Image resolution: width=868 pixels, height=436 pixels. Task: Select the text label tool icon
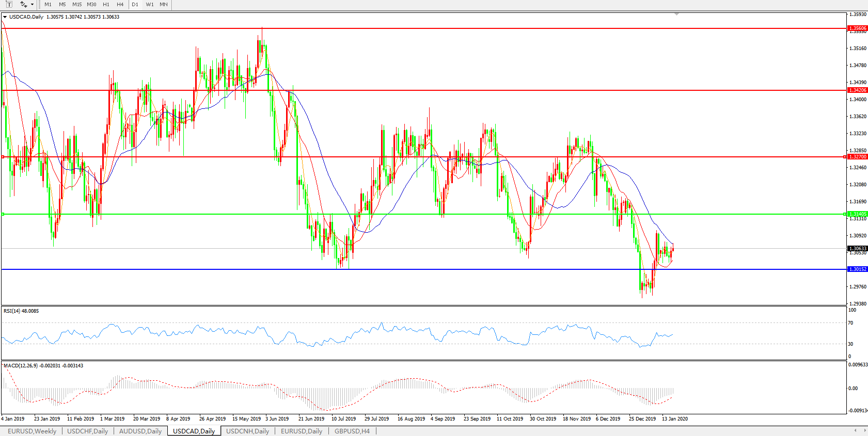9,5
